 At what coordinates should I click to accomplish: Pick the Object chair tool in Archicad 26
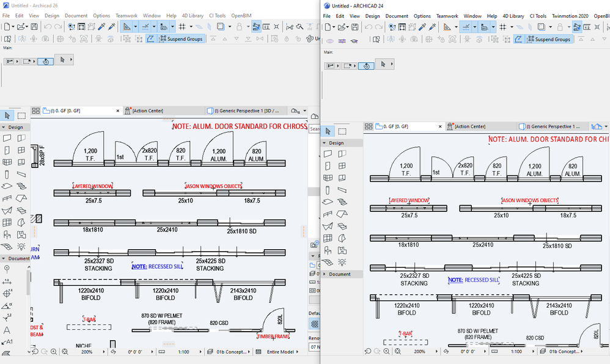click(x=7, y=235)
